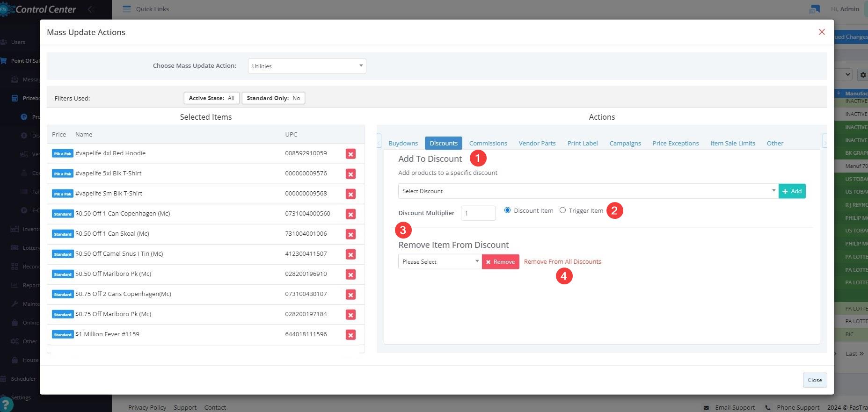Remove $0.50 Off 1 Can Copenhagen item

[x=350, y=214]
